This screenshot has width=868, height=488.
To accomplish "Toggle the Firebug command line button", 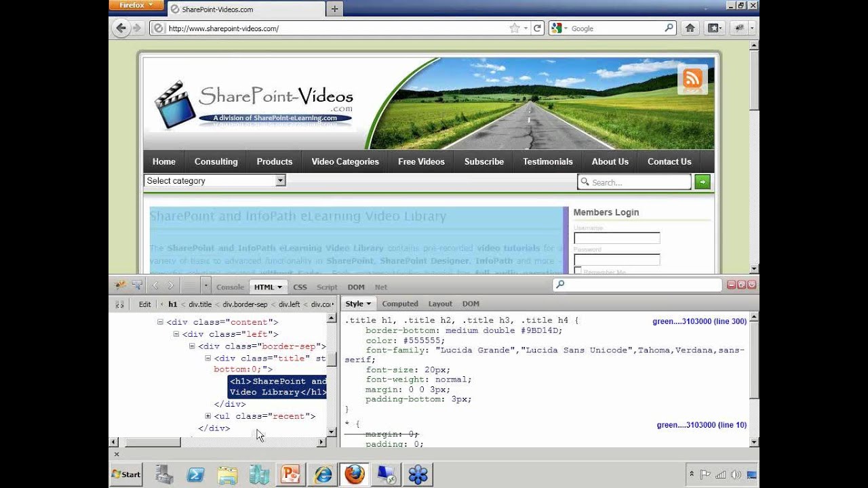I will tap(191, 285).
